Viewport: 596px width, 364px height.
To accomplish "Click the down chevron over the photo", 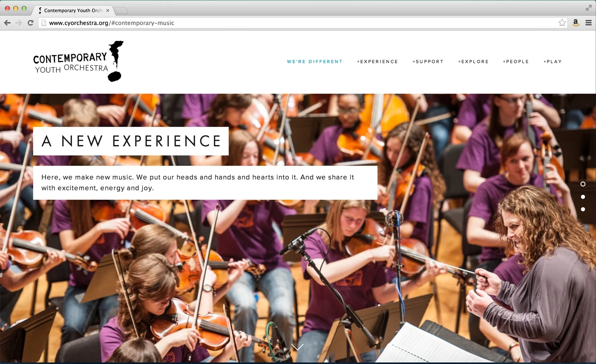I will [297, 347].
